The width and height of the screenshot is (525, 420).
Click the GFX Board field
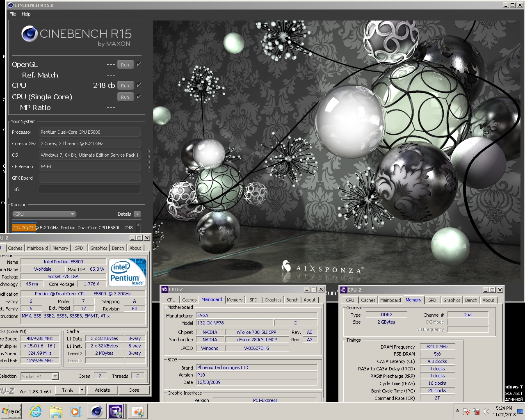[x=89, y=178]
